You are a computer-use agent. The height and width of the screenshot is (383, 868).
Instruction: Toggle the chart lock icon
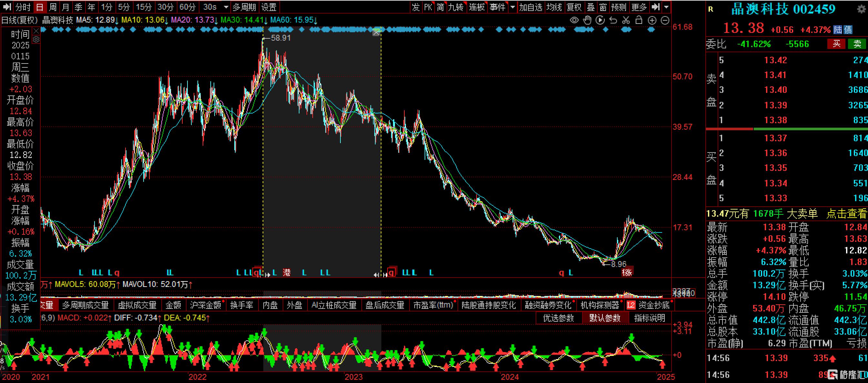(639, 20)
